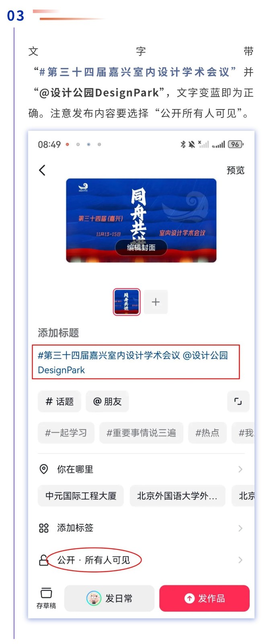The height and width of the screenshot is (644, 275).
Task: Choose 中元国际工程大厦 location chip
Action: 81,496
